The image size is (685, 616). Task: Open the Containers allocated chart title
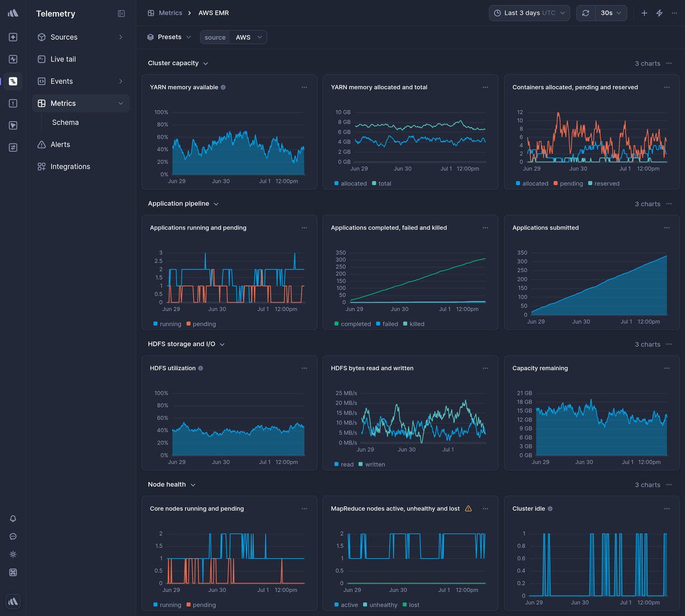click(x=575, y=87)
